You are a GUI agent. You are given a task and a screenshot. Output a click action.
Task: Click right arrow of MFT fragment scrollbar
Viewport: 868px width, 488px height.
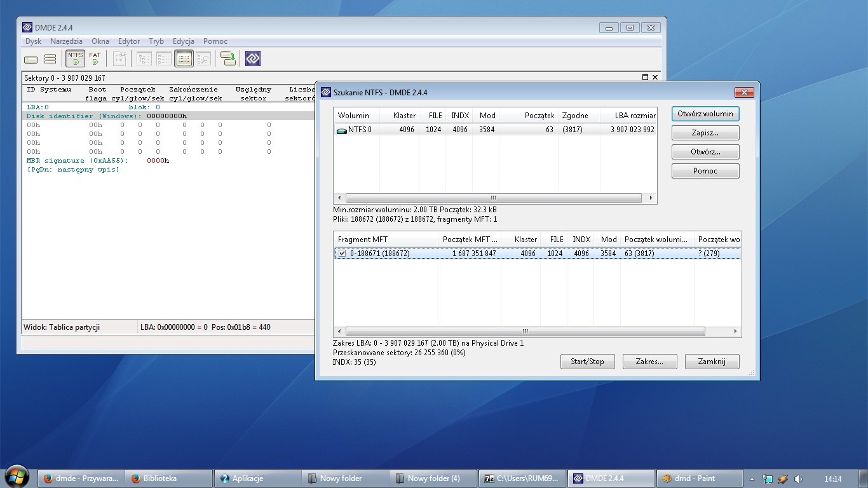pyautogui.click(x=736, y=331)
